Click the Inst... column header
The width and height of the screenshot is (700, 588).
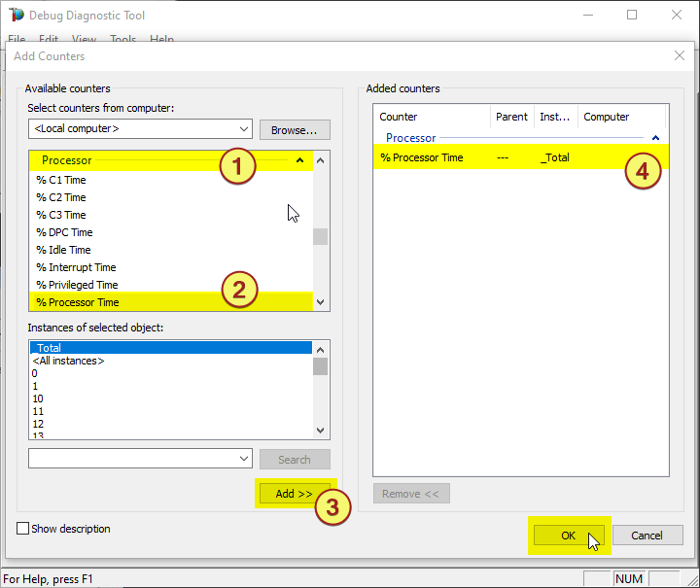pyautogui.click(x=555, y=117)
